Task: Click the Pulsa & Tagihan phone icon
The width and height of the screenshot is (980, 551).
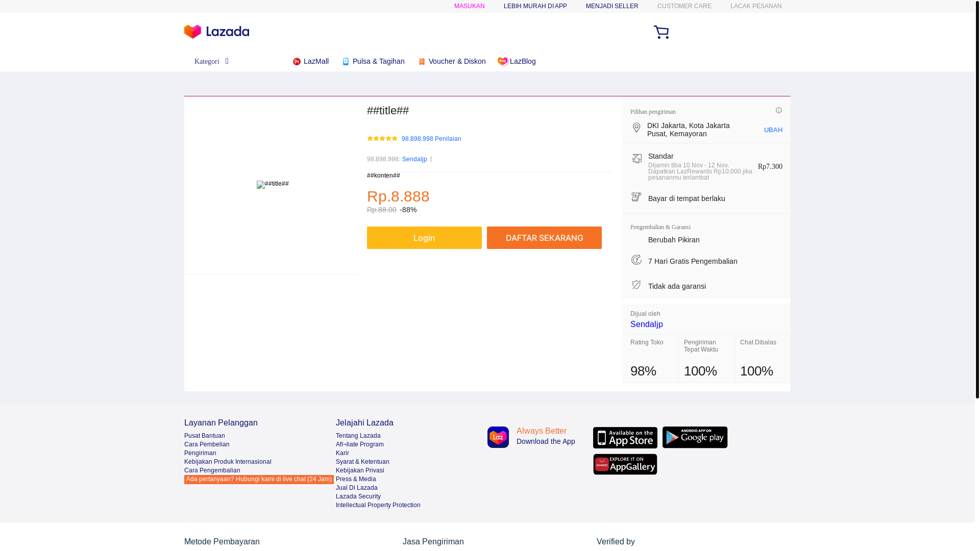Action: (x=346, y=62)
